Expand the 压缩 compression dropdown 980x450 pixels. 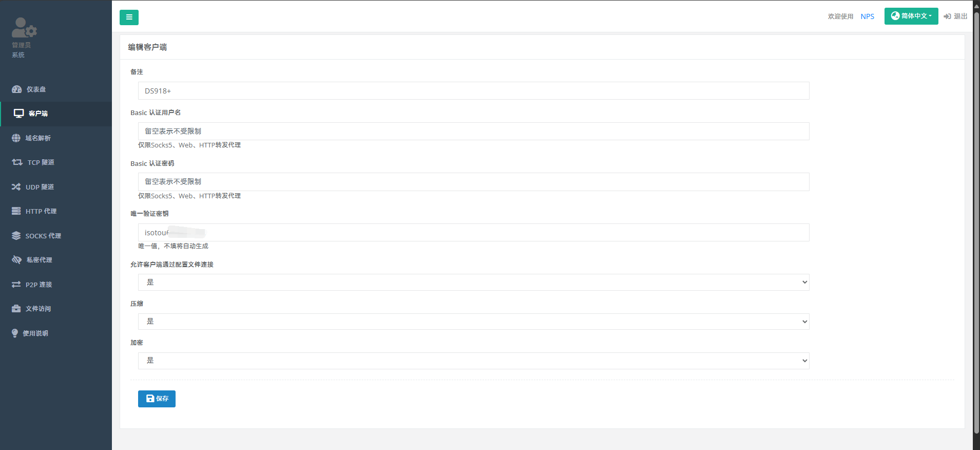473,322
